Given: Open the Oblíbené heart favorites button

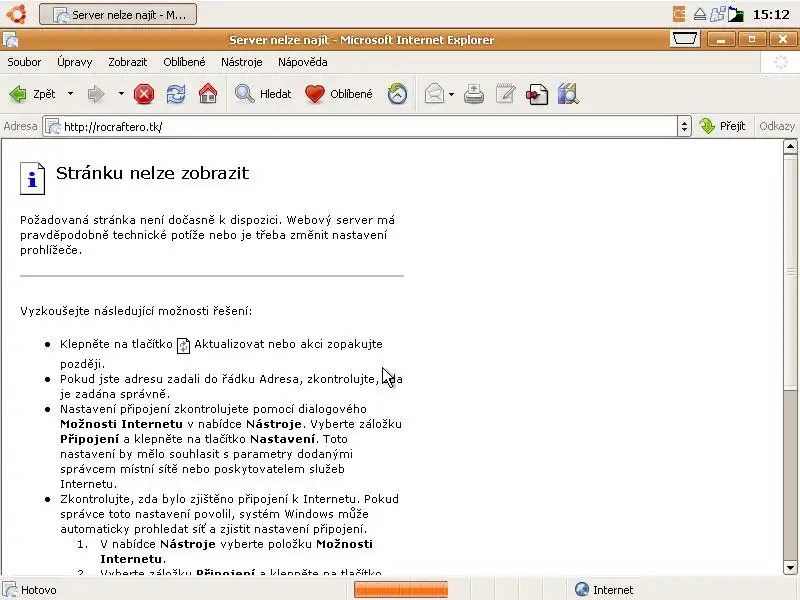Looking at the screenshot, I should 339,94.
